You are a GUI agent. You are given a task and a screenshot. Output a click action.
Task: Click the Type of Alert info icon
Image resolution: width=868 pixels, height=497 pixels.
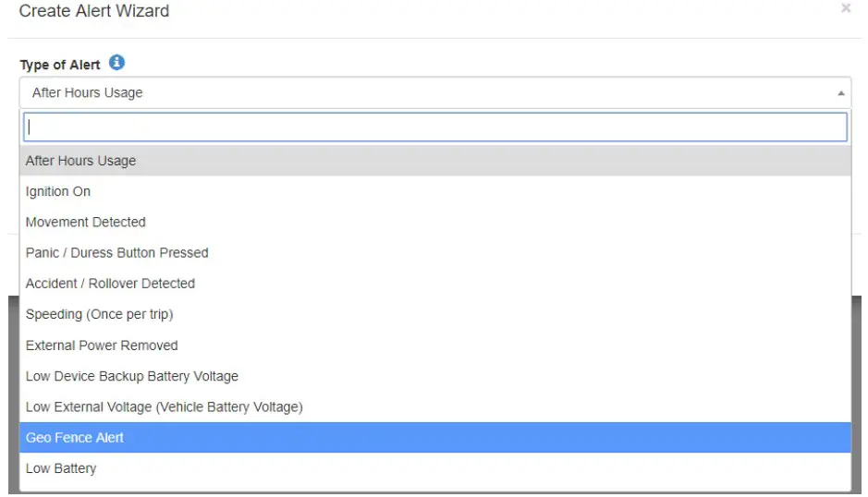point(116,64)
